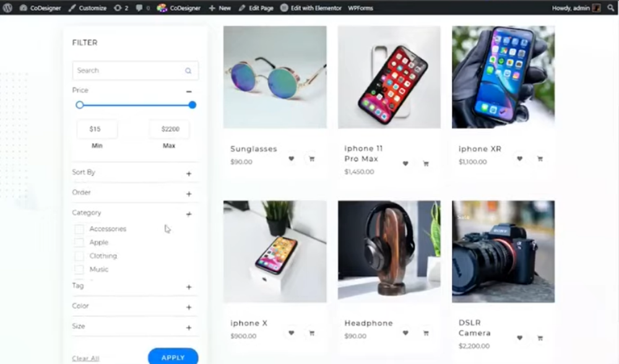This screenshot has width=619, height=364.
Task: Expand the Sort By filter
Action: 189,174
